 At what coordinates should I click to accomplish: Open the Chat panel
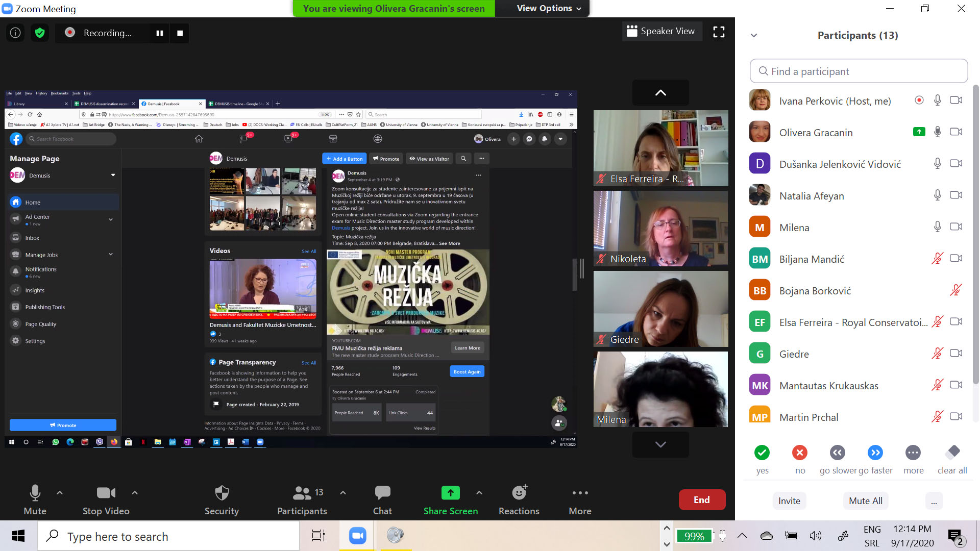382,500
